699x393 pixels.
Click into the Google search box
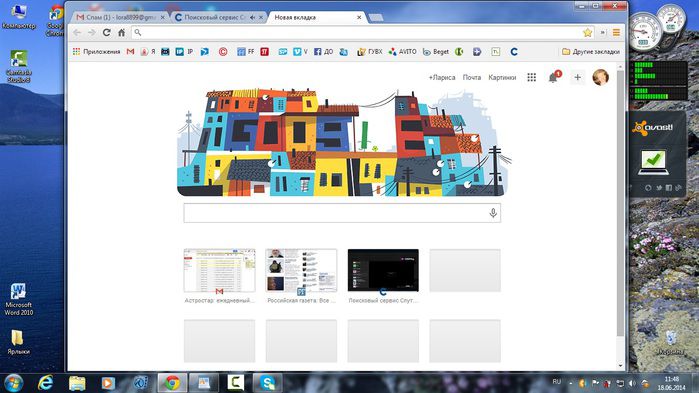pos(342,213)
